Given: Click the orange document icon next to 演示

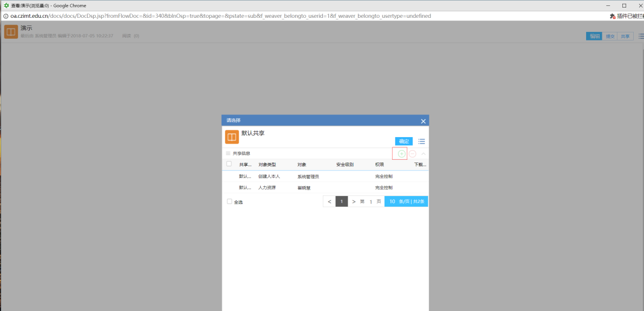Looking at the screenshot, I should pyautogui.click(x=11, y=32).
